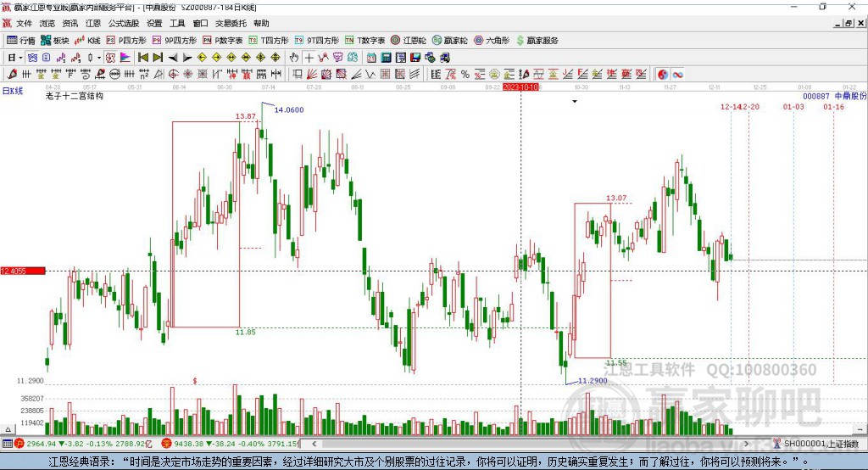
Task: Step chart right with black right arrow
Action: (187, 58)
